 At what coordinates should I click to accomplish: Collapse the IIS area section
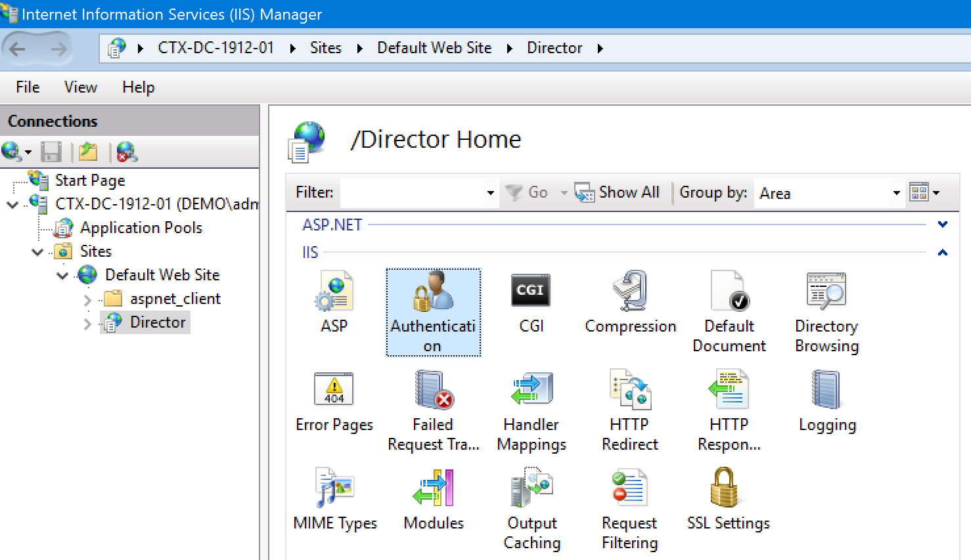[943, 252]
